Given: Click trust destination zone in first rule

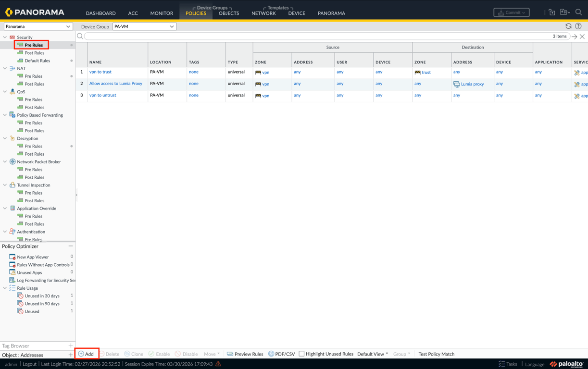Looking at the screenshot, I should tap(426, 73).
